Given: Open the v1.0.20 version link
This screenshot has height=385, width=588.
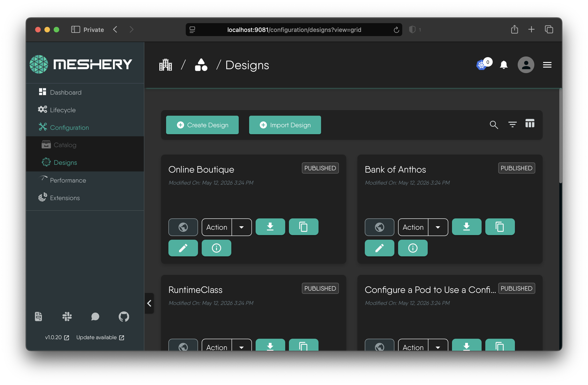Looking at the screenshot, I should click(x=57, y=337).
